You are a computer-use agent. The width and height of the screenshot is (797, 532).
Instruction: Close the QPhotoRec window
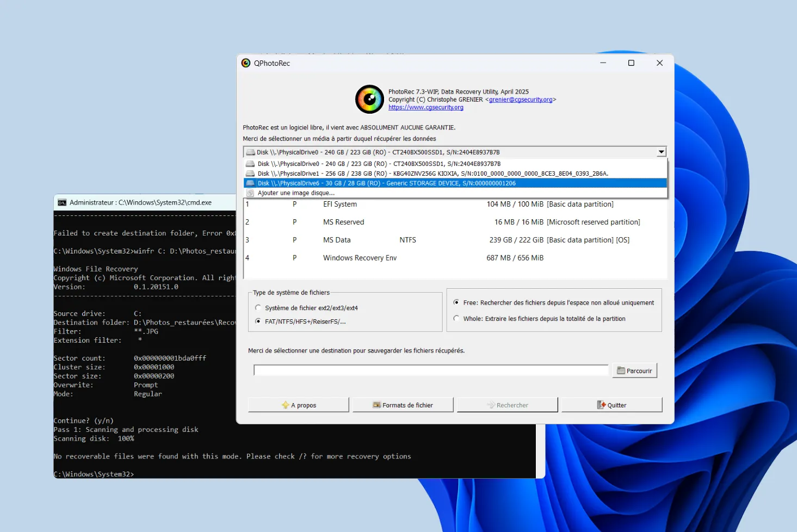[659, 63]
